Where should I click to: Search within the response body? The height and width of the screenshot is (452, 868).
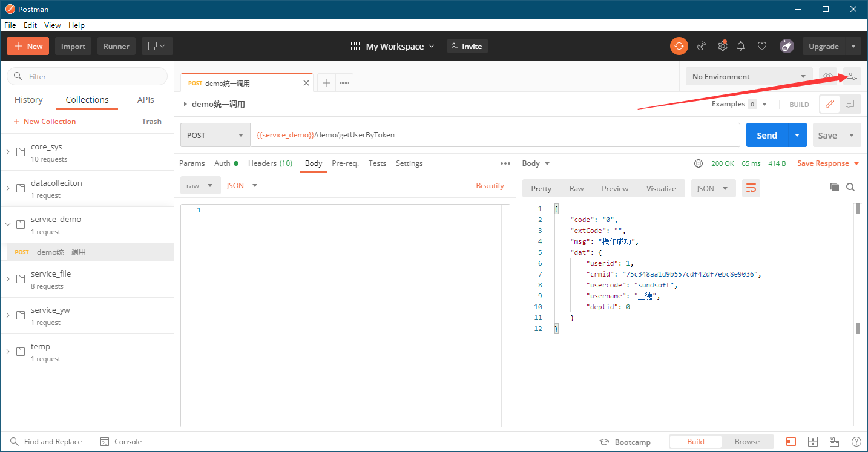850,188
